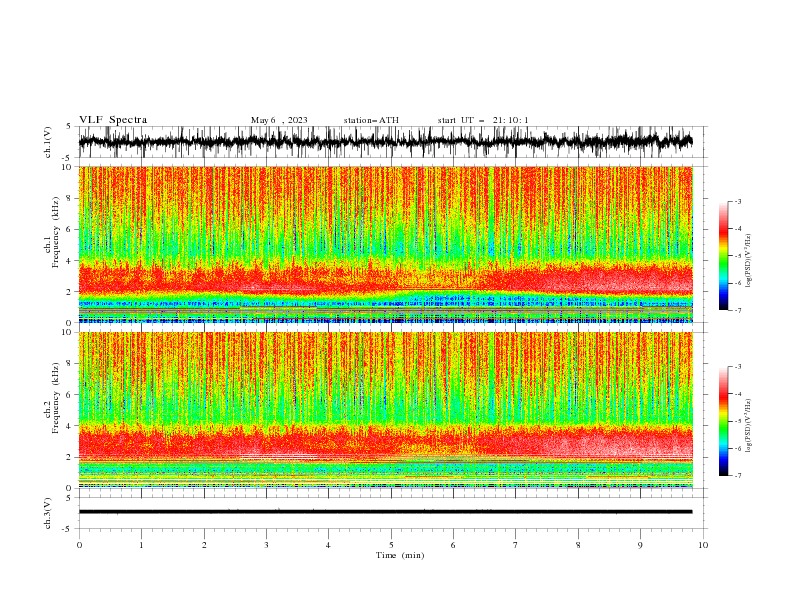
Task: Click the ch.1 spectrogram panel
Action: [x=385, y=244]
